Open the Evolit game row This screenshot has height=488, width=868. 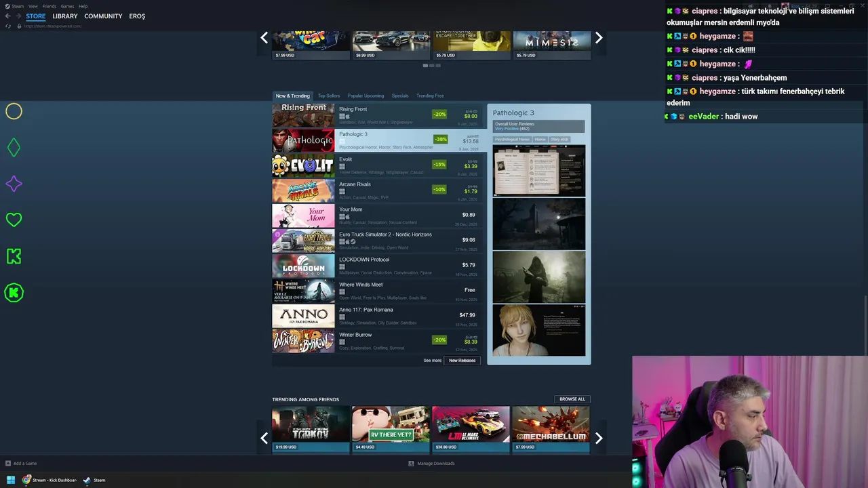tap(377, 165)
